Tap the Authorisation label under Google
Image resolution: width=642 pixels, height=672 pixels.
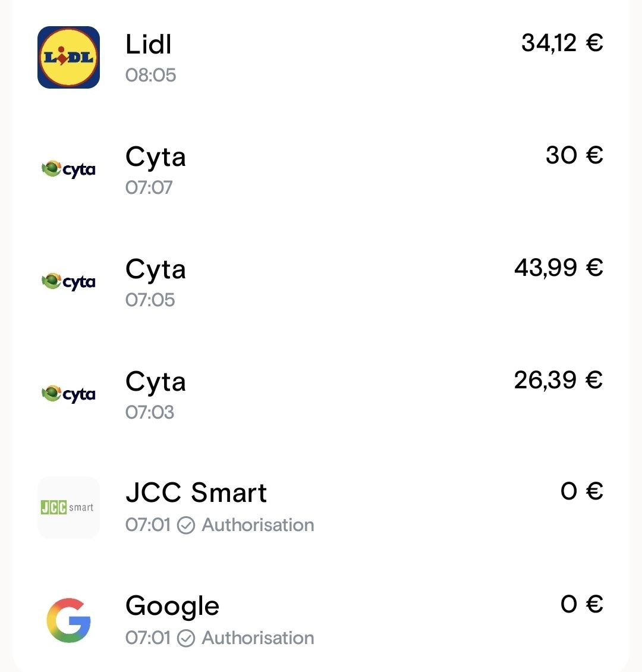point(258,638)
